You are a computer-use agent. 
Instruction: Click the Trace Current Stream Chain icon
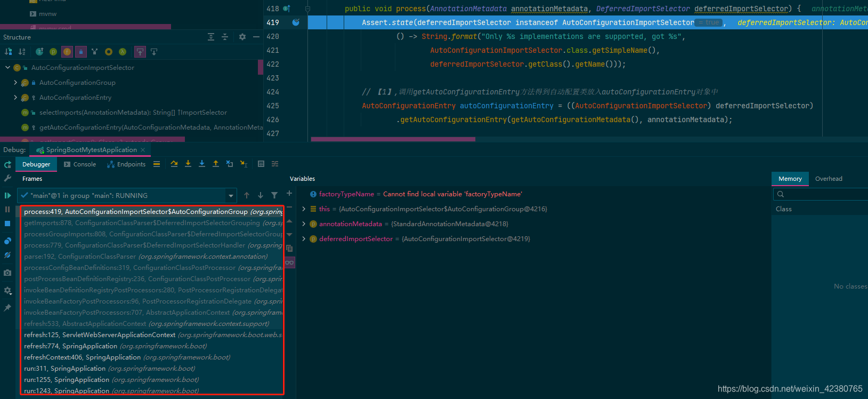tap(275, 164)
